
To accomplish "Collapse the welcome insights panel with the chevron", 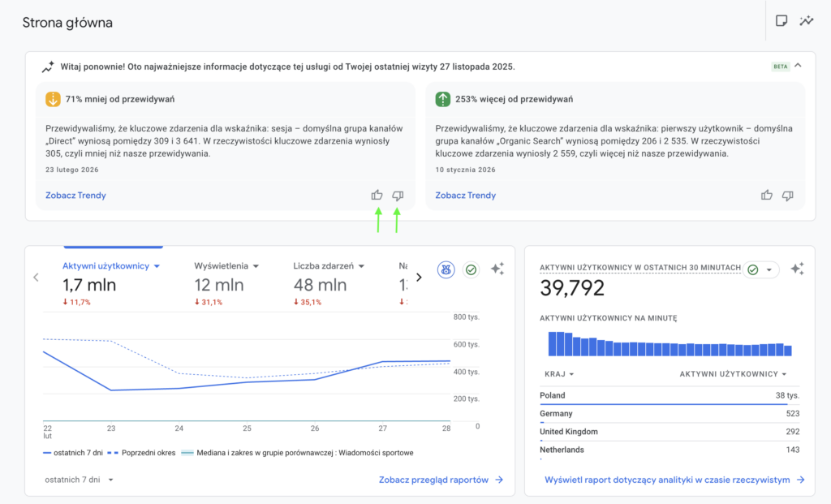I will coord(798,66).
